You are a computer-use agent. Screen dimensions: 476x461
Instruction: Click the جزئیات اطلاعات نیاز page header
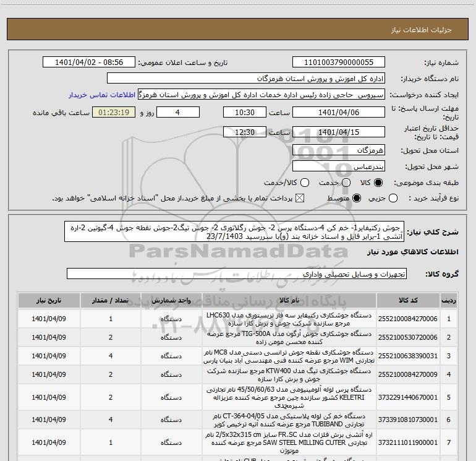point(421,30)
